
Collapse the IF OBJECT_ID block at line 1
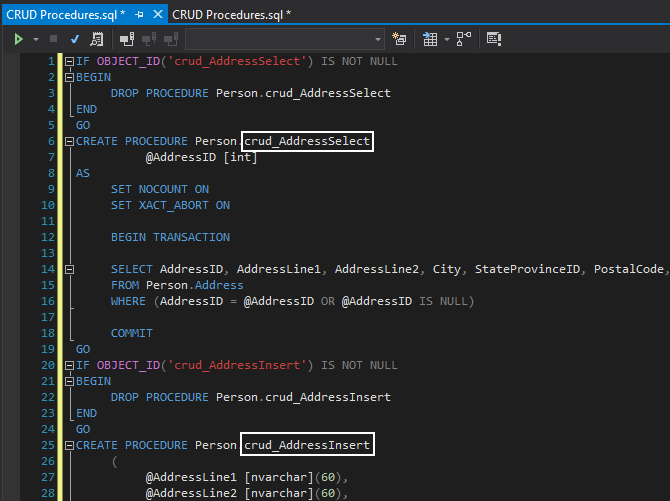pos(69,62)
